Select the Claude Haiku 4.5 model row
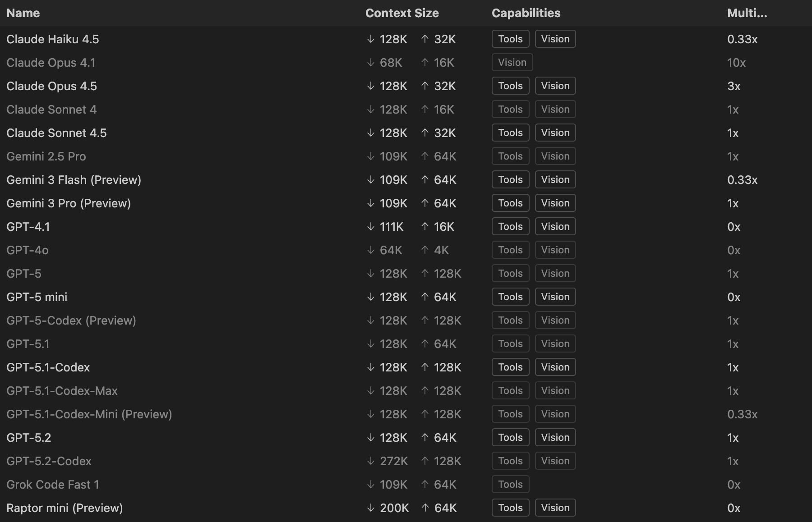 pos(53,39)
